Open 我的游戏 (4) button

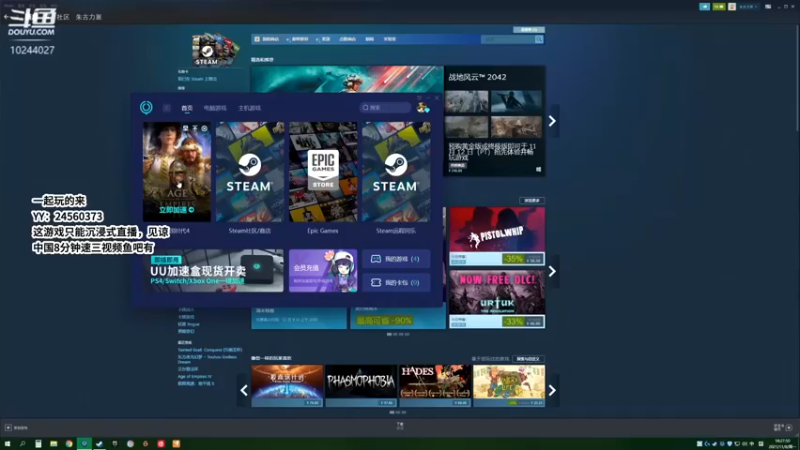click(396, 259)
